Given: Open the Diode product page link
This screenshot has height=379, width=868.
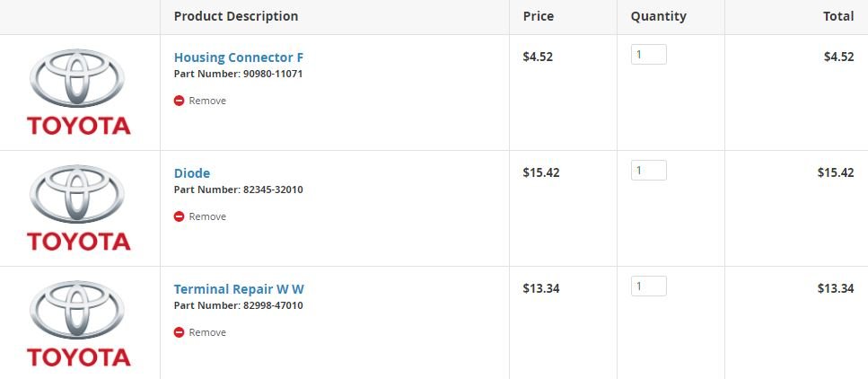Looking at the screenshot, I should click(192, 173).
